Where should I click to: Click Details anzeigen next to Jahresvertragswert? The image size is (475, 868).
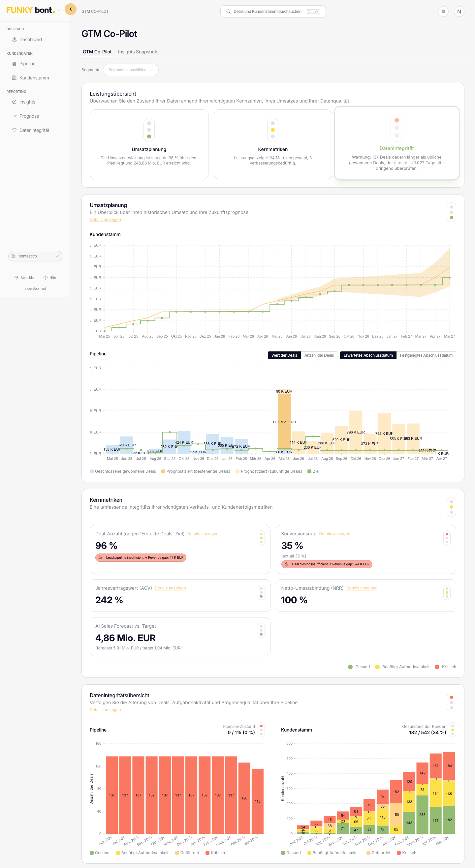coord(170,588)
